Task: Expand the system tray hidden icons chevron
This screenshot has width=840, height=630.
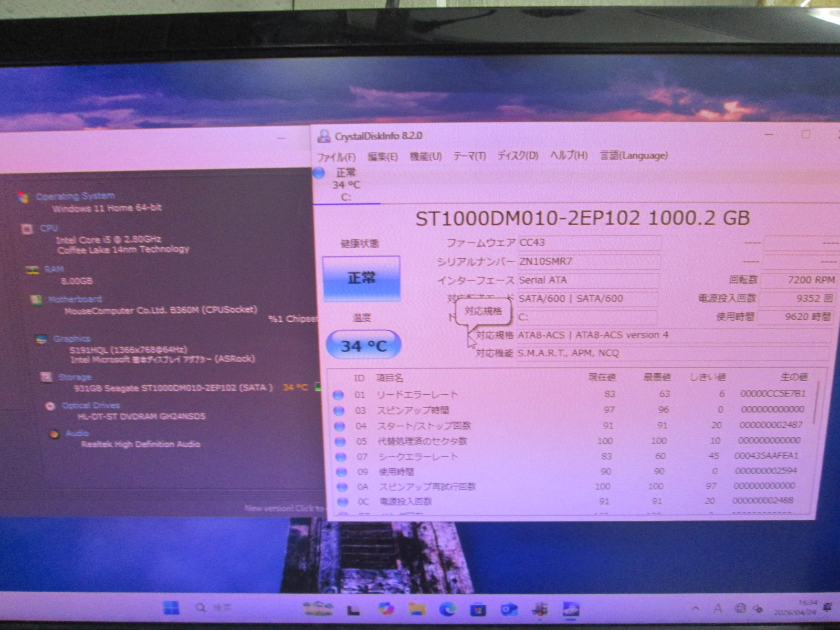Action: [x=696, y=609]
